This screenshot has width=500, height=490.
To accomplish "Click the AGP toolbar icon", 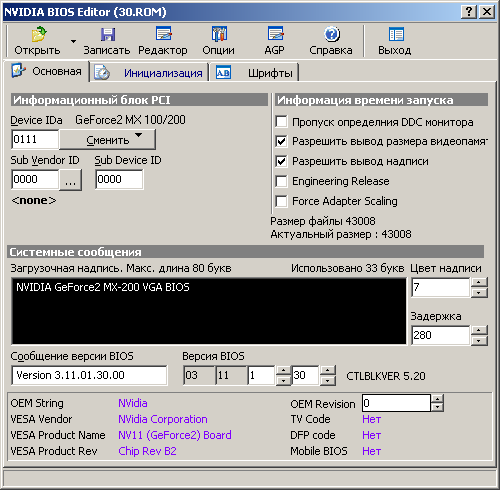I will pyautogui.click(x=275, y=34).
